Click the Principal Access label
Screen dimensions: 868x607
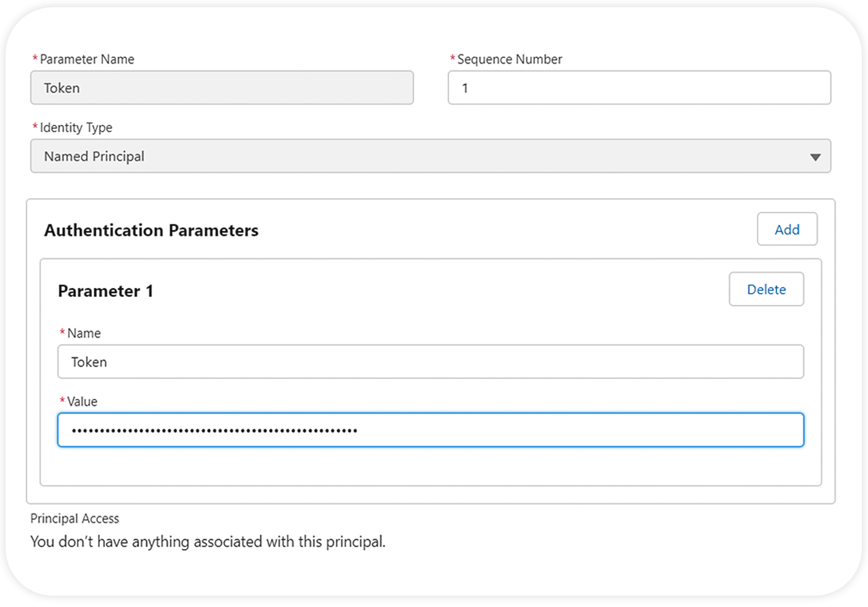75,519
